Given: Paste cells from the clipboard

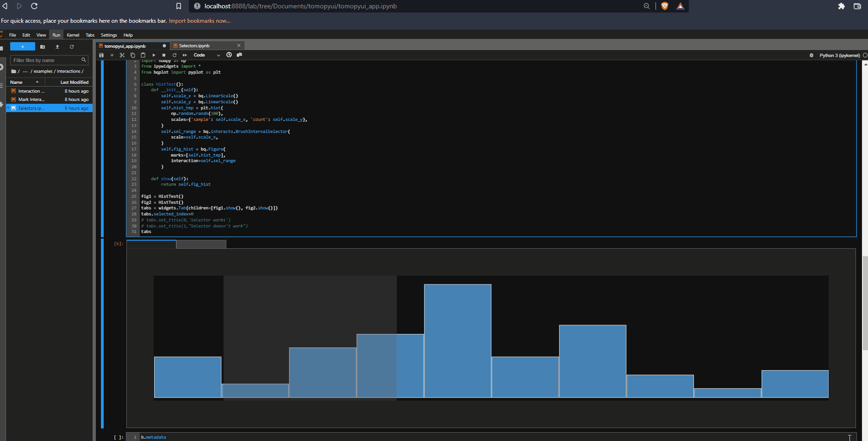Looking at the screenshot, I should [143, 55].
